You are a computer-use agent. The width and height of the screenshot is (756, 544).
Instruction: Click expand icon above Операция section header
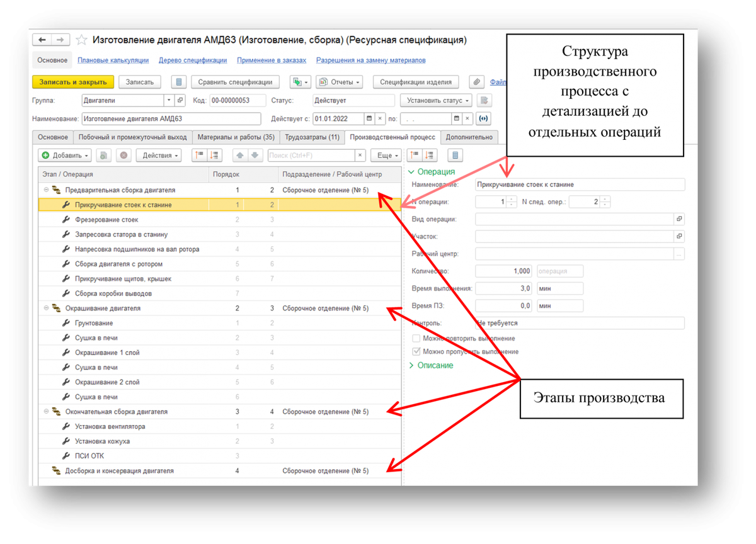tap(430, 155)
